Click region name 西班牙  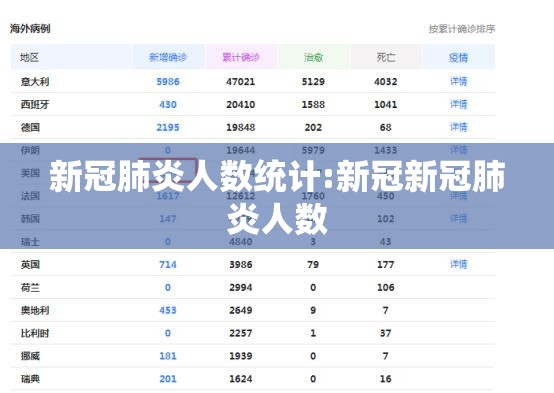pos(35,104)
